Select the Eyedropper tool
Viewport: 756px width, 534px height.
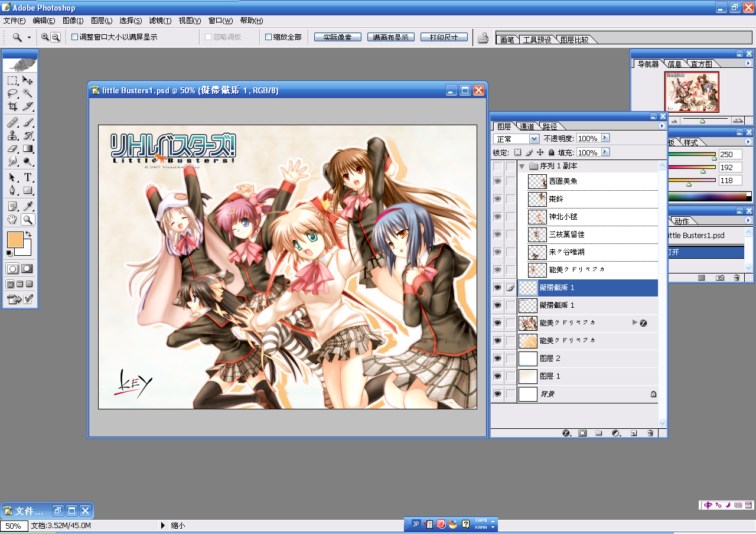[28, 206]
